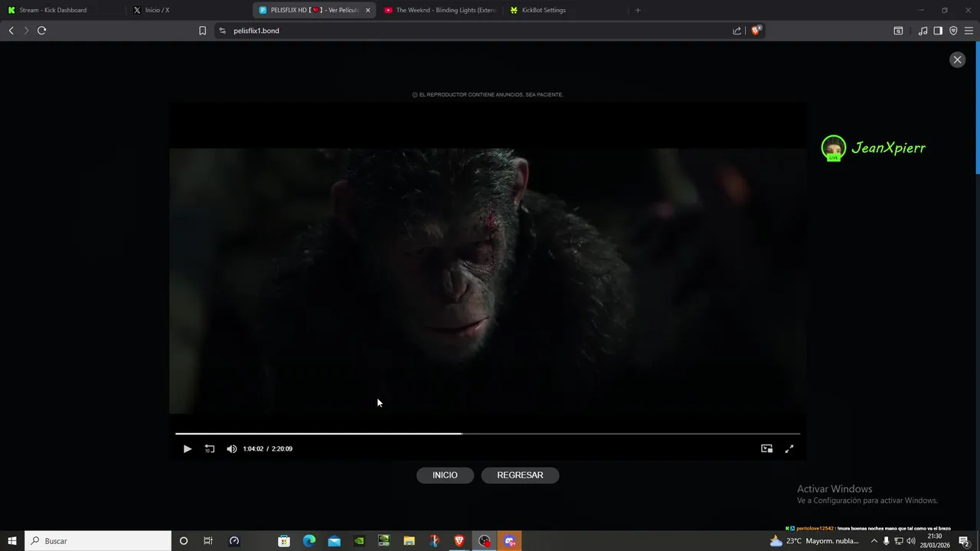
Task: Show hidden system tray icons
Action: pyautogui.click(x=874, y=541)
